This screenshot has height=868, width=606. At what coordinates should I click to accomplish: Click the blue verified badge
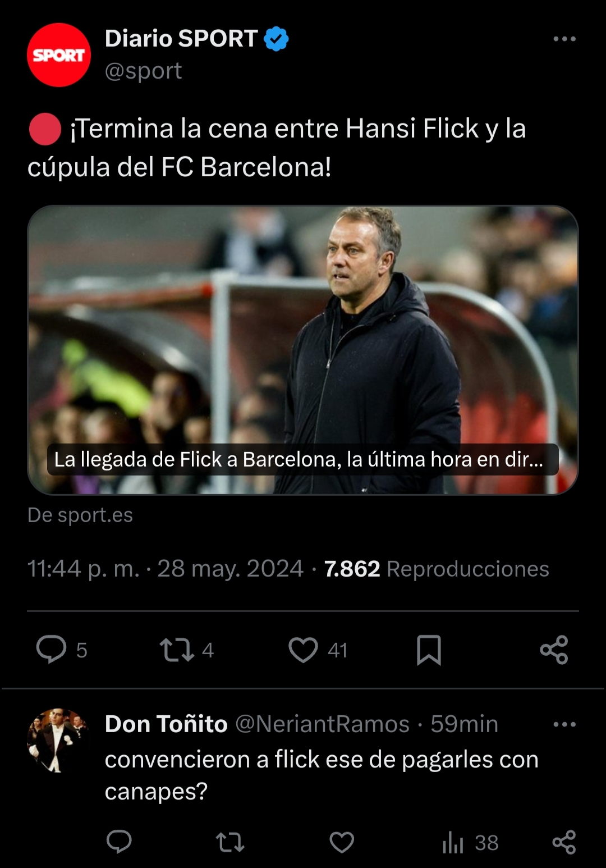pos(276,39)
